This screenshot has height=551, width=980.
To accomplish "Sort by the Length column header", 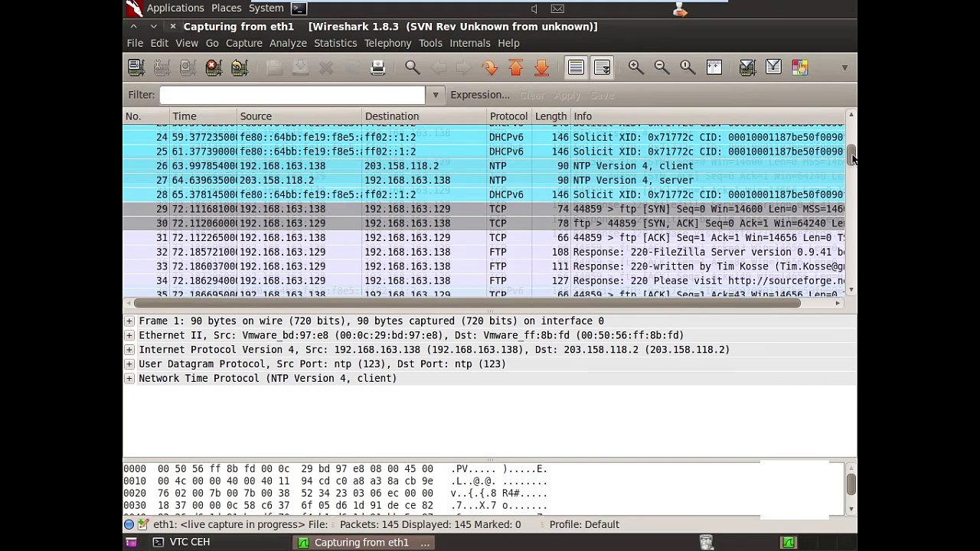I will click(x=550, y=116).
